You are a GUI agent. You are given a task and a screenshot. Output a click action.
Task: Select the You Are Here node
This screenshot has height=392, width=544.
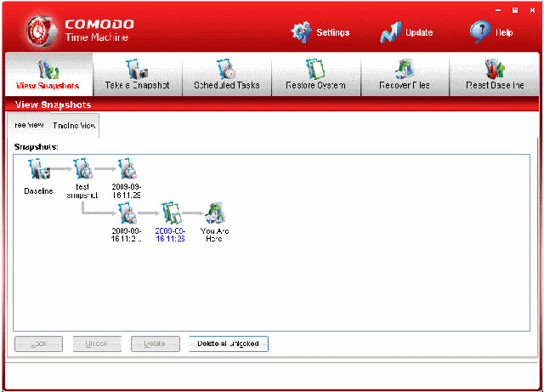tap(213, 213)
